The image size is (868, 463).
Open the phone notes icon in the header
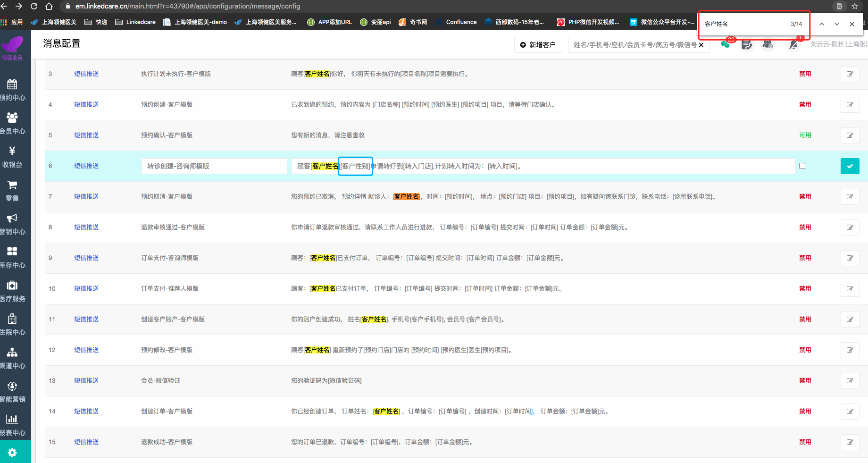747,44
